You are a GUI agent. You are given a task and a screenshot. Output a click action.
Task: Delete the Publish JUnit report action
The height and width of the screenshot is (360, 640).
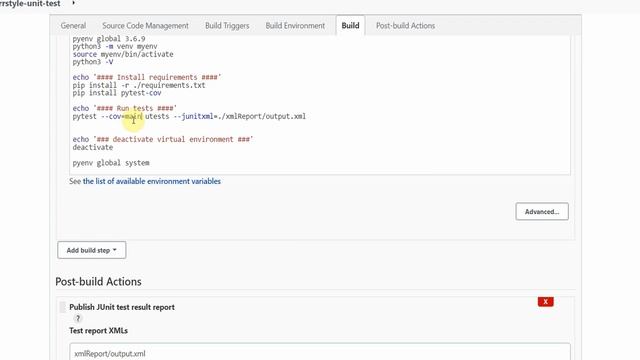coord(545,302)
